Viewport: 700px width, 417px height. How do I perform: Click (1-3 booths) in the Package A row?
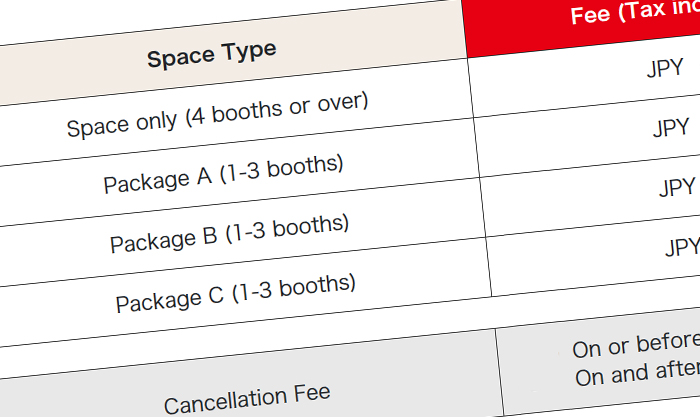pos(282,170)
